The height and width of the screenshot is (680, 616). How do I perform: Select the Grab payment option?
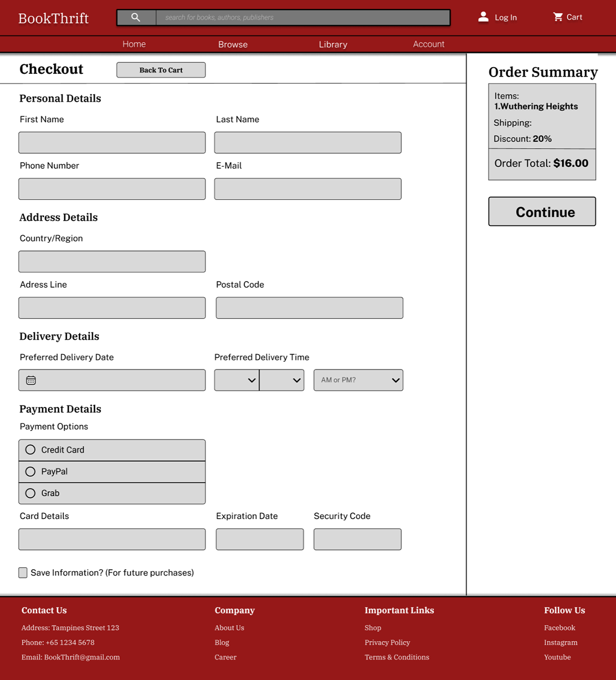31,493
